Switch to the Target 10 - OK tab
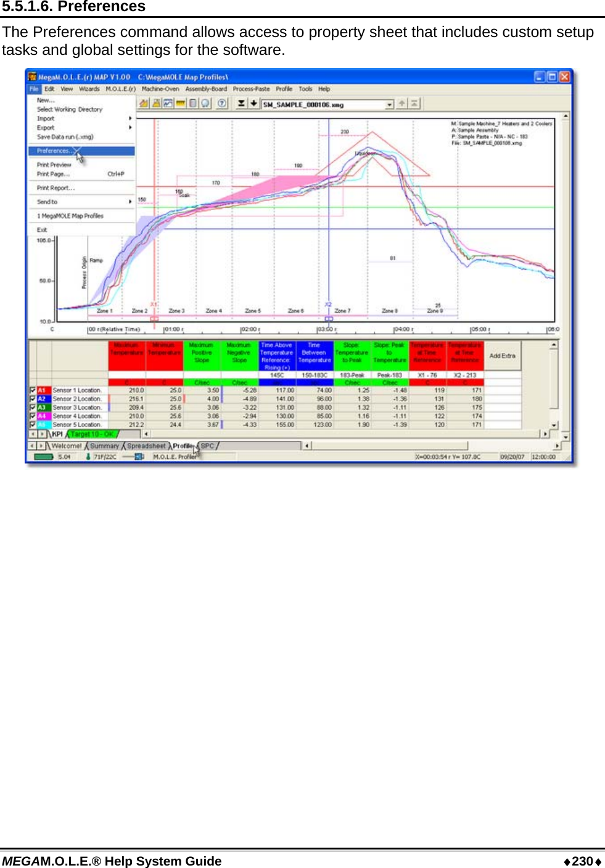605x868 pixels. point(93,434)
